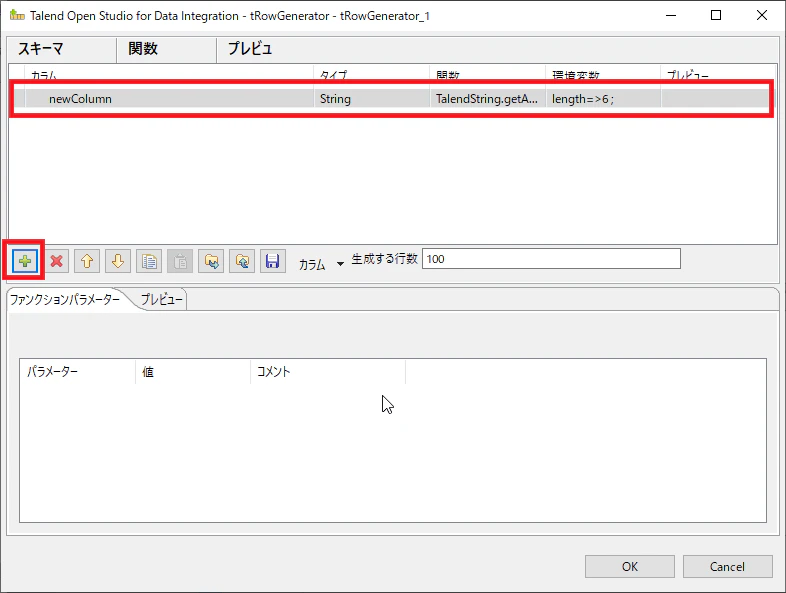Screen dimensions: 786x593
Task: Click the コメント column header
Action: pyautogui.click(x=328, y=371)
